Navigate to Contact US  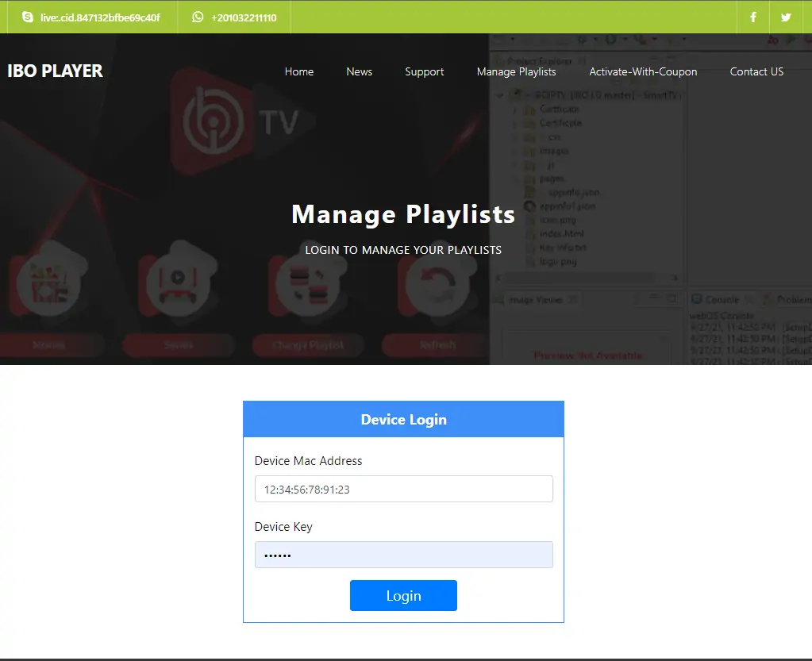(x=756, y=71)
